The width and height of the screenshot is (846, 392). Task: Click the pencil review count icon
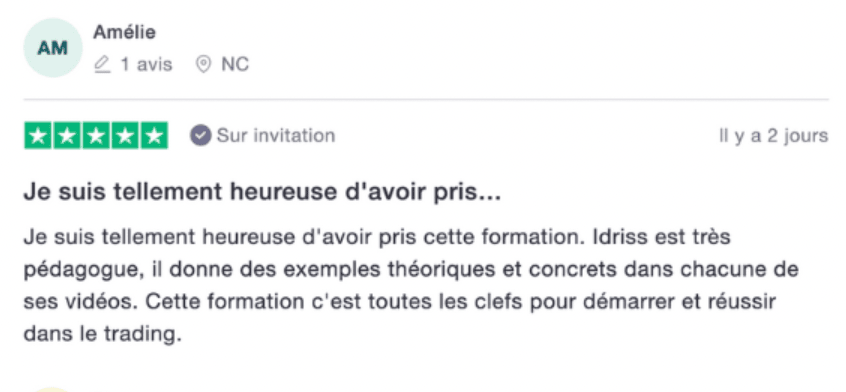102,65
